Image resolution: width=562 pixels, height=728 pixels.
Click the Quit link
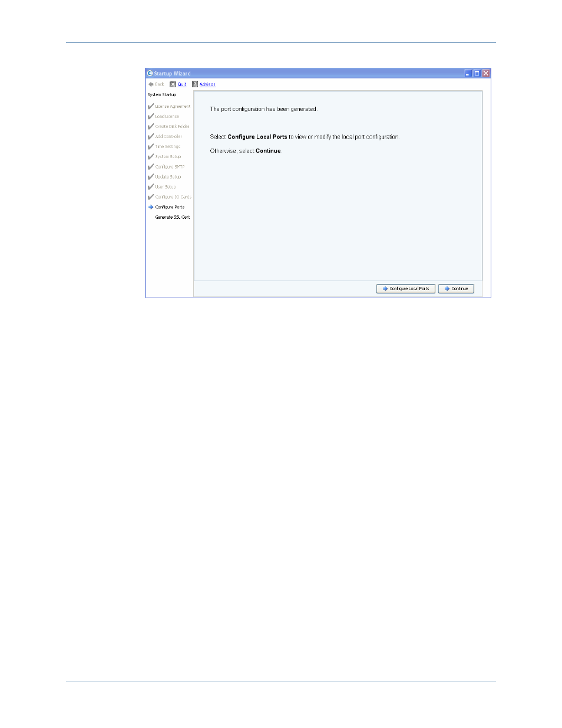pos(182,84)
